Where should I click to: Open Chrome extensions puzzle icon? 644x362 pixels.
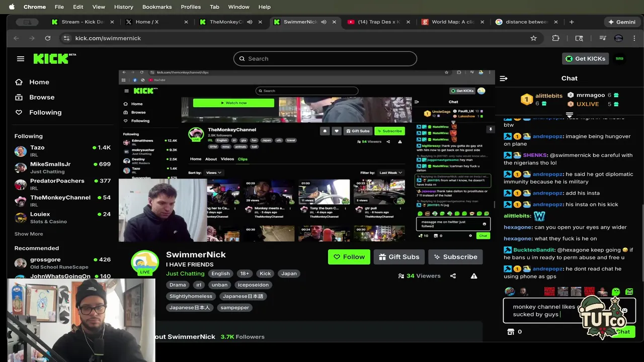555,38
